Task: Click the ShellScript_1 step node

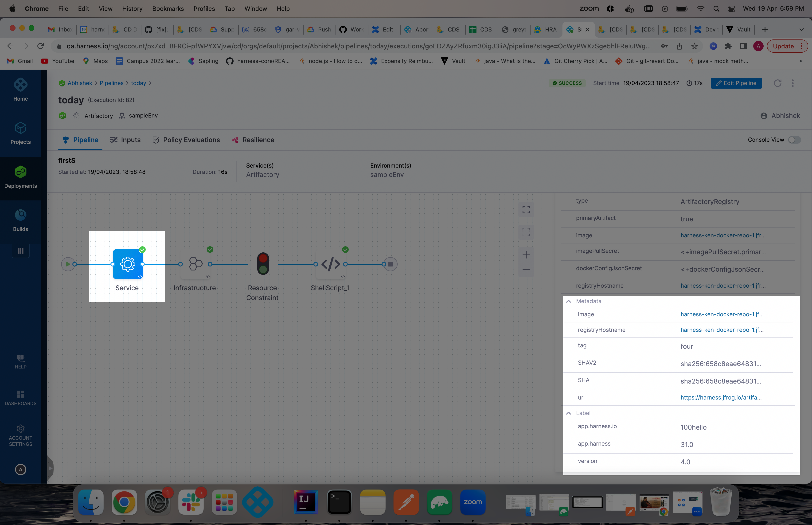Action: (331, 264)
